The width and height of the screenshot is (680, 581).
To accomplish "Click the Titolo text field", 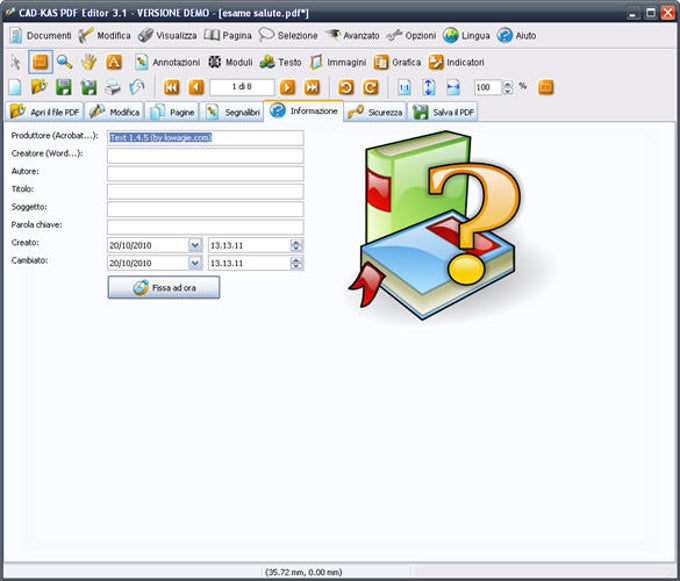I will (x=206, y=191).
